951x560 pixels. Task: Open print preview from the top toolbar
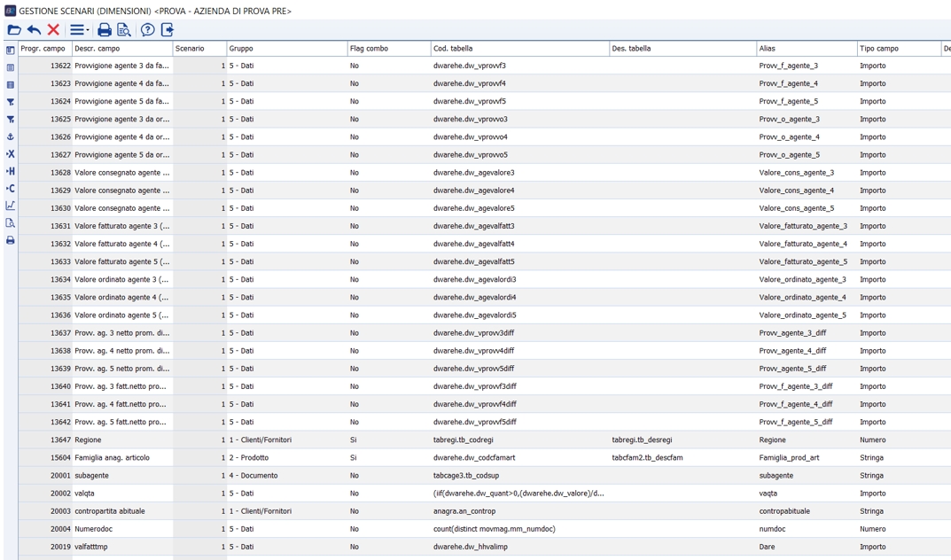tap(124, 30)
